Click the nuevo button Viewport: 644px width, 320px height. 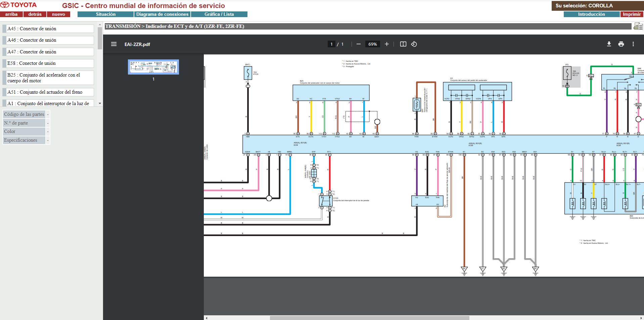click(58, 14)
